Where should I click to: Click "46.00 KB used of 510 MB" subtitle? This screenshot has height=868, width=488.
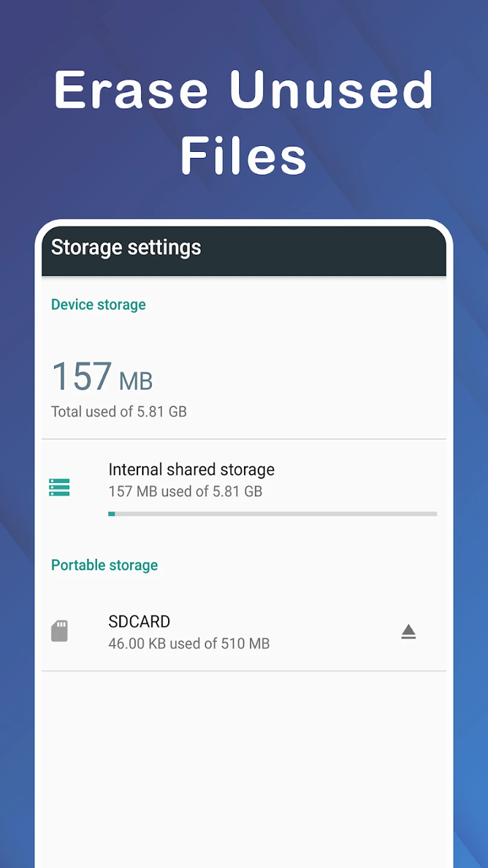[x=189, y=644]
